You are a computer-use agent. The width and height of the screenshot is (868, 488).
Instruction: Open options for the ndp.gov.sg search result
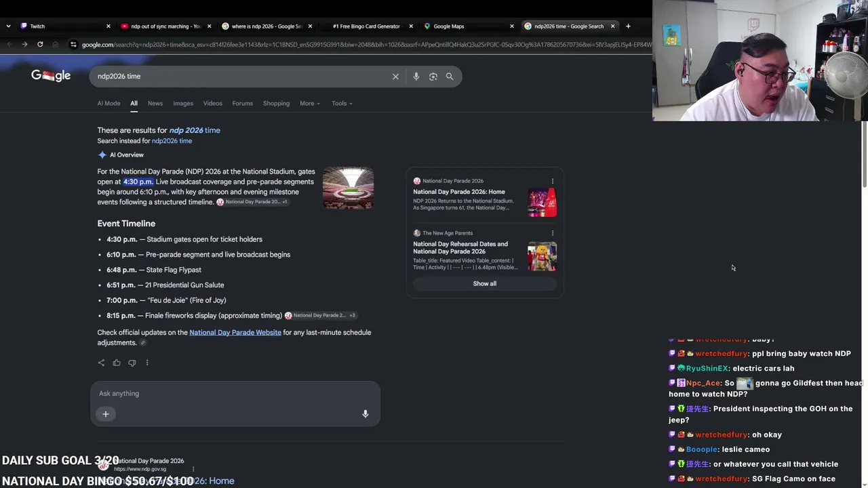pyautogui.click(x=193, y=469)
